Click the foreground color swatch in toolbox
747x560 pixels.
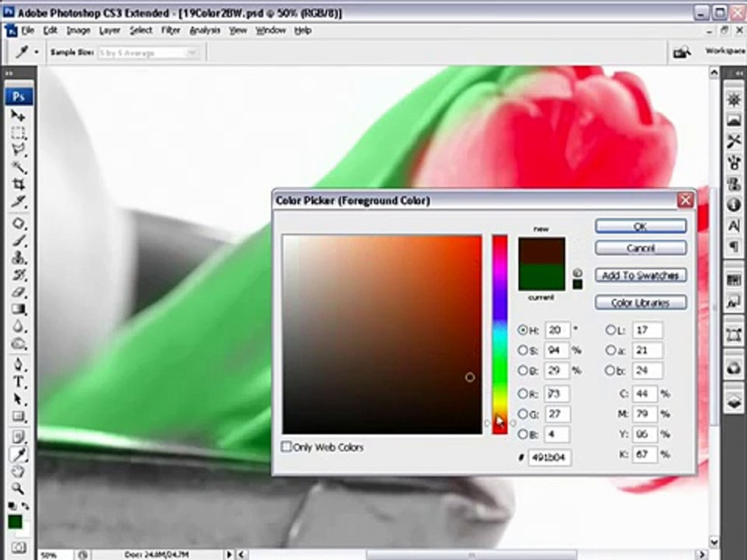pos(15,522)
